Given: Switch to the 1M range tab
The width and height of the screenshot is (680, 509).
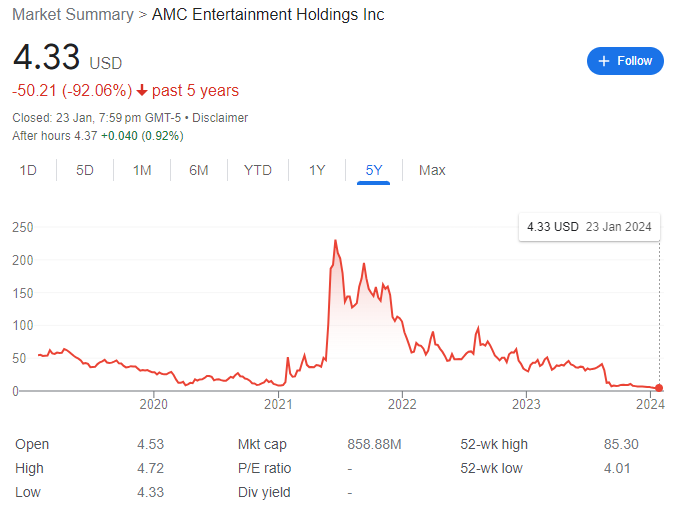Looking at the screenshot, I should pyautogui.click(x=142, y=170).
